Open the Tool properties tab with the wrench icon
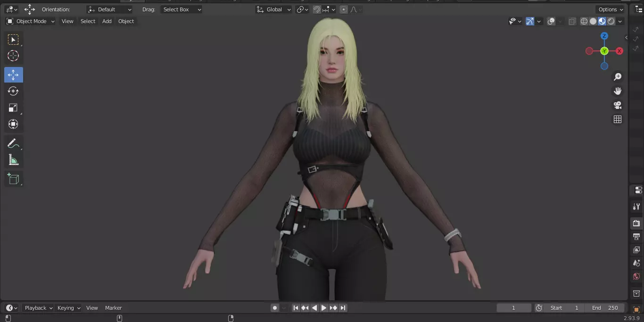Viewport: 644px width, 322px height. coord(637,206)
